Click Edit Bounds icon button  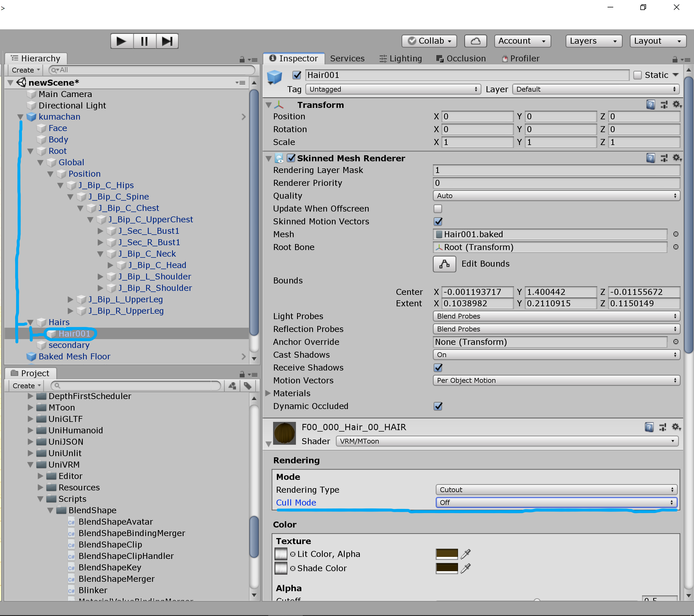(444, 264)
